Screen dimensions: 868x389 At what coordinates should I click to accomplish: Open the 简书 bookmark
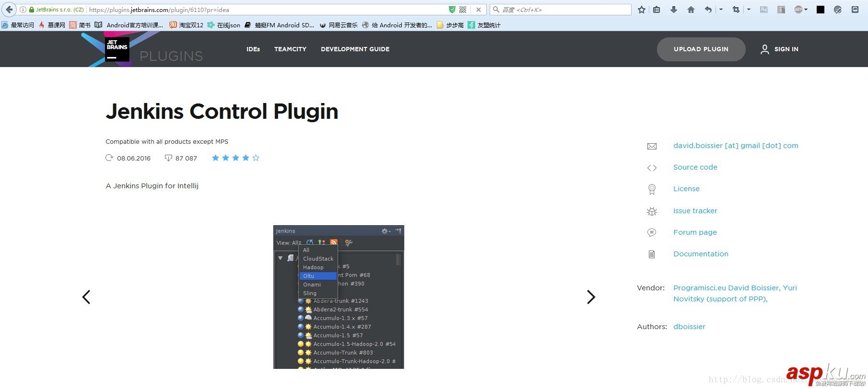pyautogui.click(x=80, y=25)
